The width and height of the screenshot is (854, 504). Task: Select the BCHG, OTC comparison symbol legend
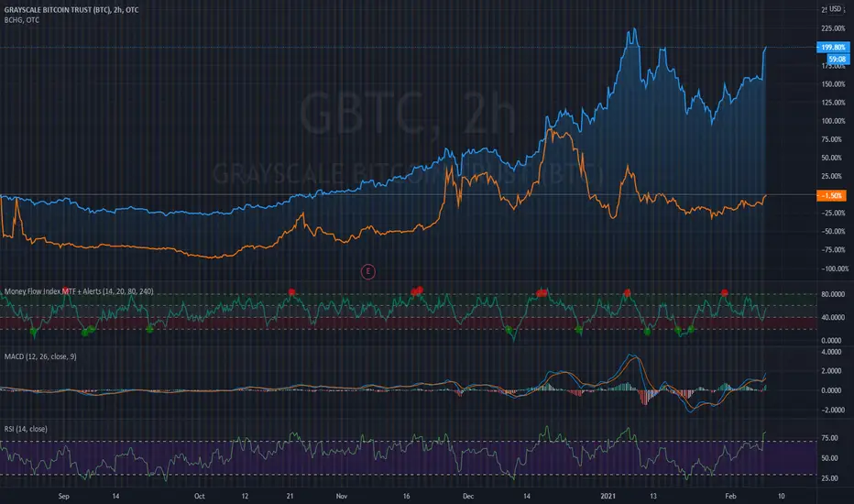pyautogui.click(x=22, y=20)
